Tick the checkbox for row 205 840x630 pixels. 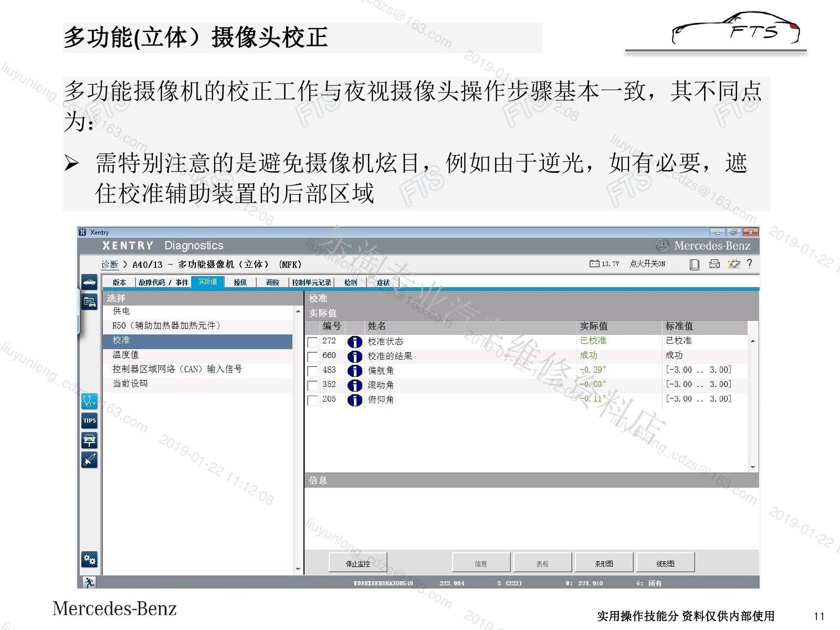[312, 401]
